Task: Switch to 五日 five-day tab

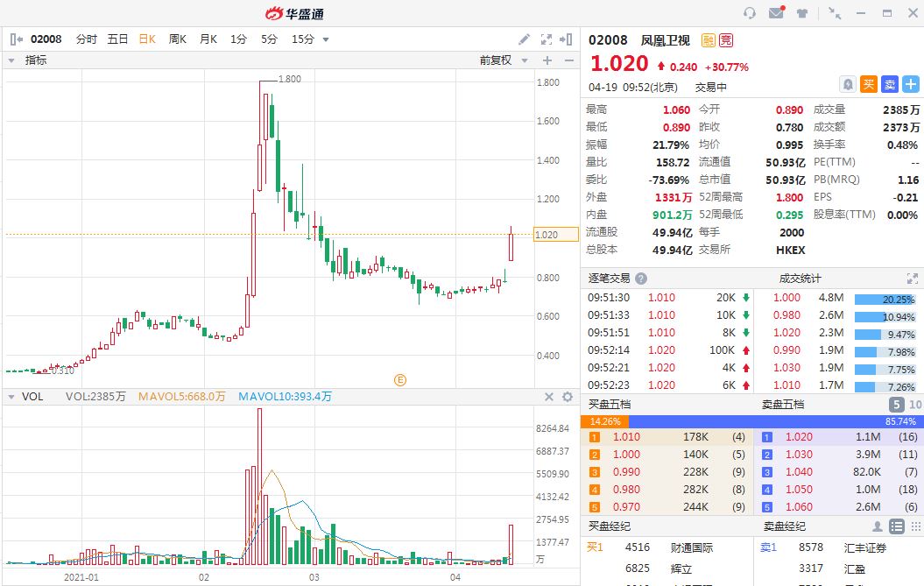Action: pos(117,39)
